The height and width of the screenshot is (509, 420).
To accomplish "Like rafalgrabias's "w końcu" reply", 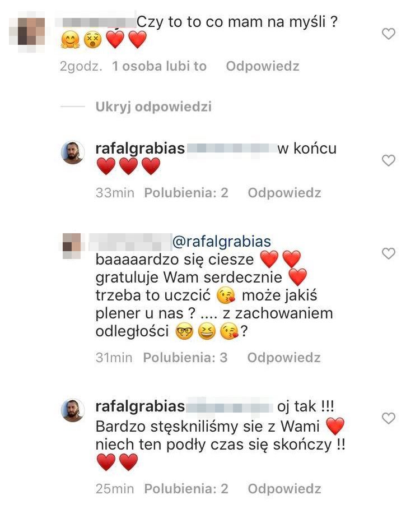I will 388,160.
